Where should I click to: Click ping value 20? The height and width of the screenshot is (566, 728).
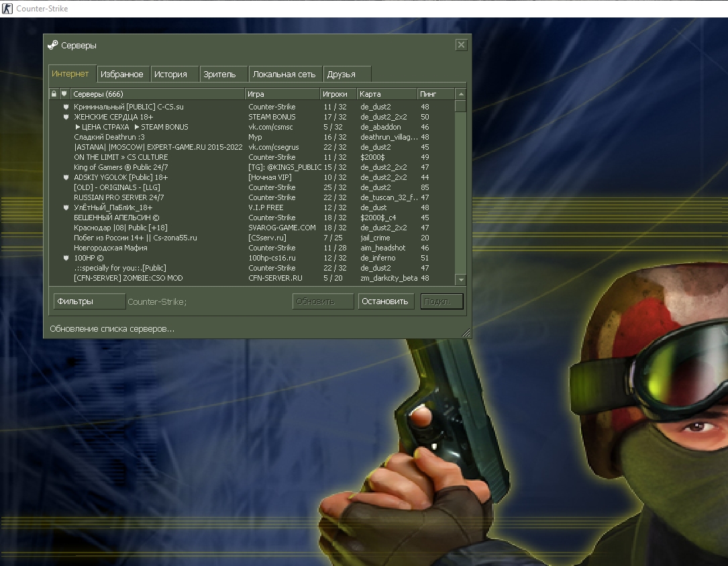pyautogui.click(x=425, y=238)
